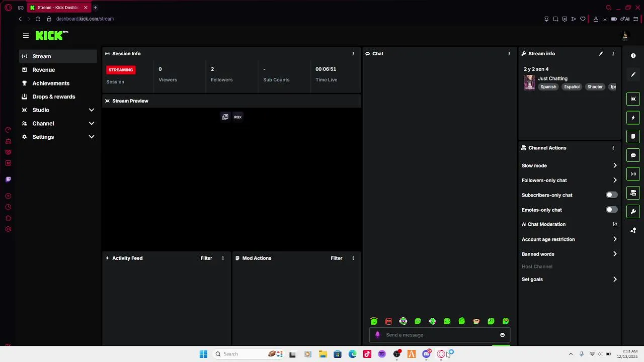
Task: Toggle the wrench stream info widget icon
Action: click(633, 212)
